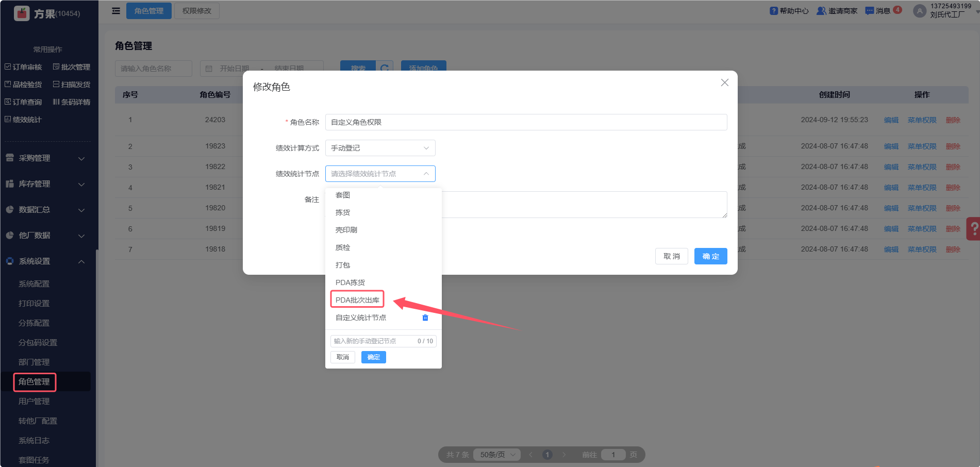Open 绩效统计 shortcut
Viewport: 980px width, 467px height.
point(23,120)
